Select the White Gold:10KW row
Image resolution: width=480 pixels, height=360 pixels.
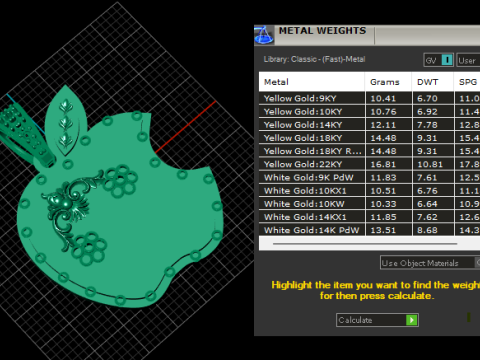369,204
